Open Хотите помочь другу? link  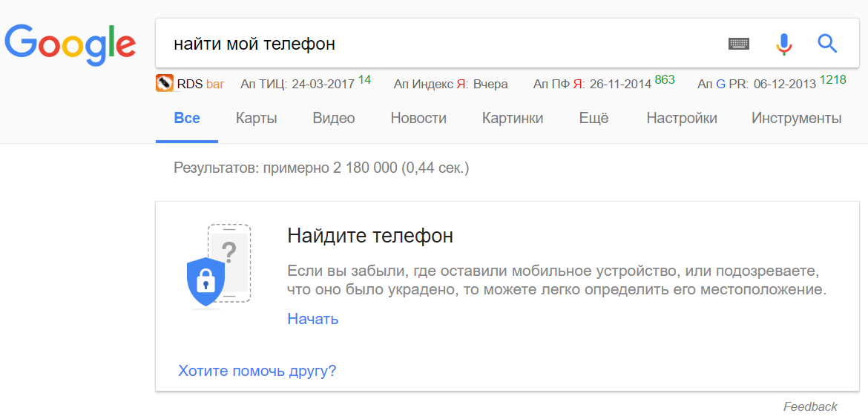(x=257, y=370)
